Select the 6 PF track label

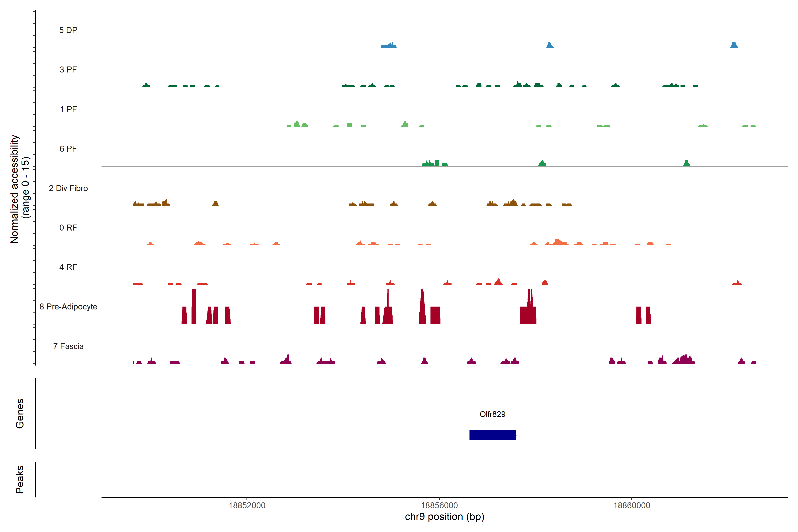click(x=68, y=149)
